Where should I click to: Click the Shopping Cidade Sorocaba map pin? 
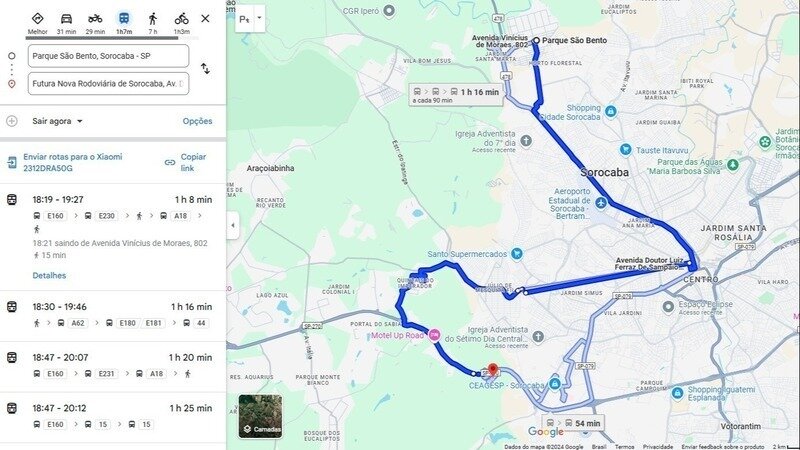click(610, 111)
